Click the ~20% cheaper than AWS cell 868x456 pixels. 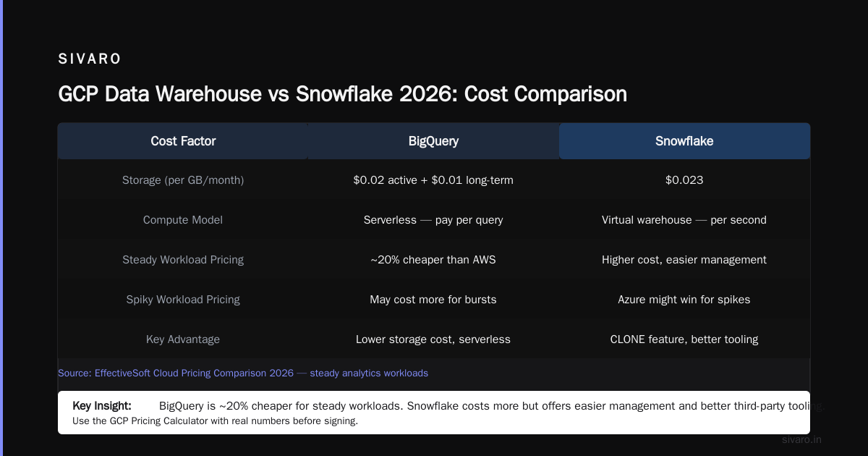pyautogui.click(x=433, y=260)
